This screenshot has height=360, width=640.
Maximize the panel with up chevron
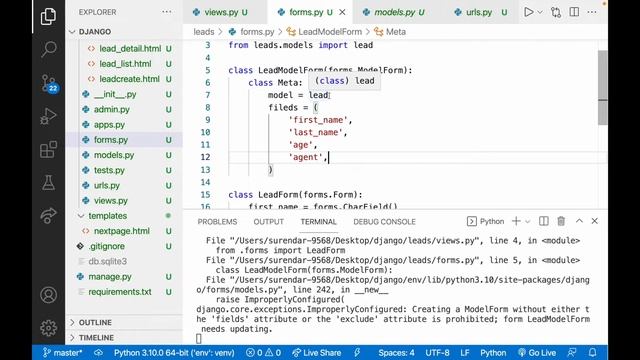tap(579, 221)
